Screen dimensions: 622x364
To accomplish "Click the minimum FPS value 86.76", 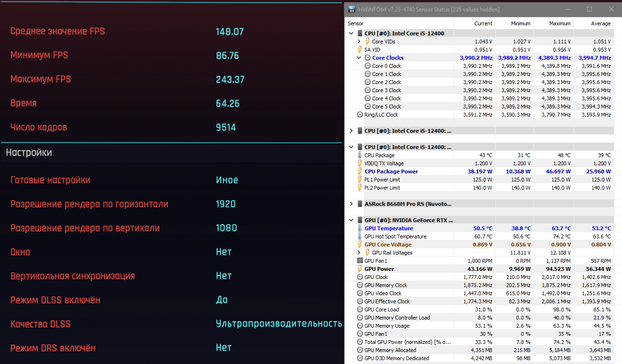I will click(x=227, y=55).
